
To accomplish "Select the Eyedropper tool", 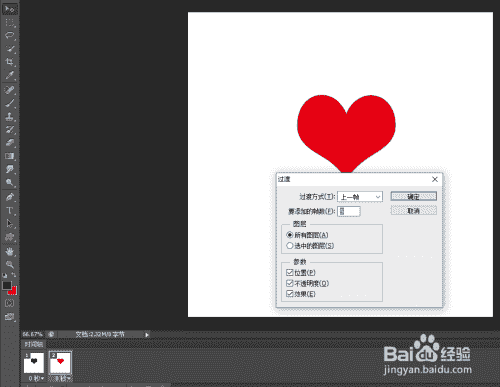I will [10, 75].
